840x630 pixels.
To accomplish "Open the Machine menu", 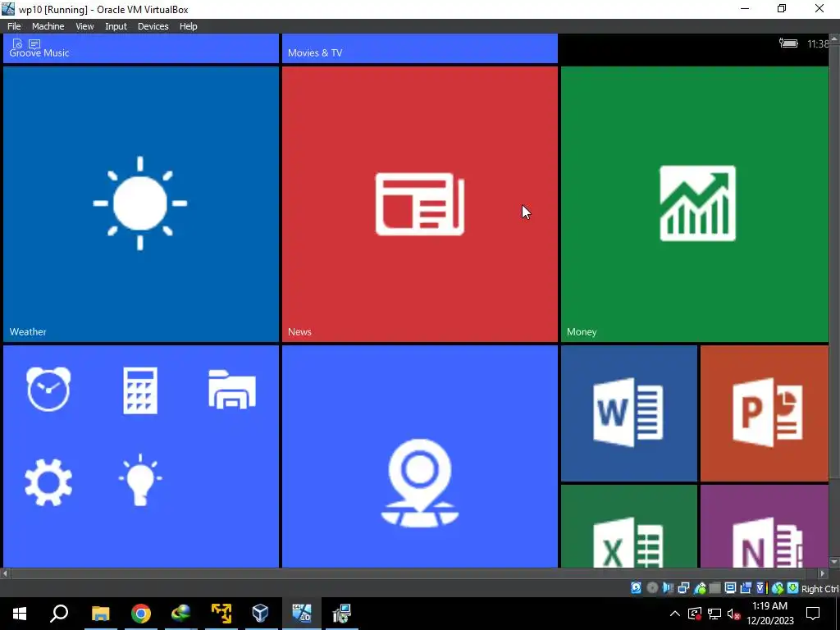I will pos(48,26).
